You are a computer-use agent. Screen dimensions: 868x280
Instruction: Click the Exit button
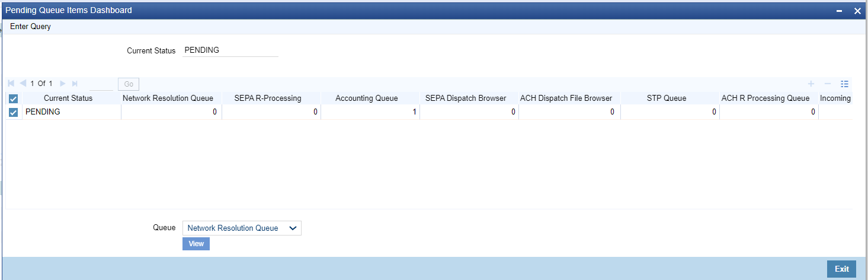[x=841, y=269]
